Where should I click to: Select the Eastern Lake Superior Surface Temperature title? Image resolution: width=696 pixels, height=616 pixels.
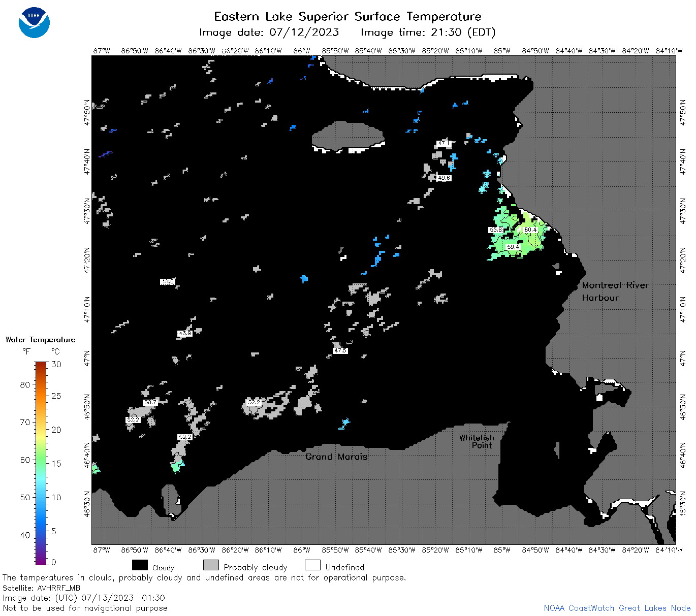[x=347, y=17]
